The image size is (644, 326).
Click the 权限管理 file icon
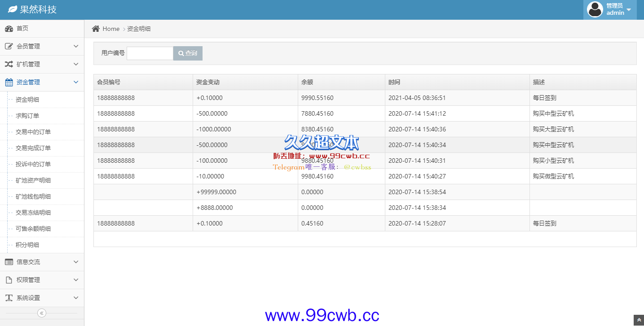point(9,280)
